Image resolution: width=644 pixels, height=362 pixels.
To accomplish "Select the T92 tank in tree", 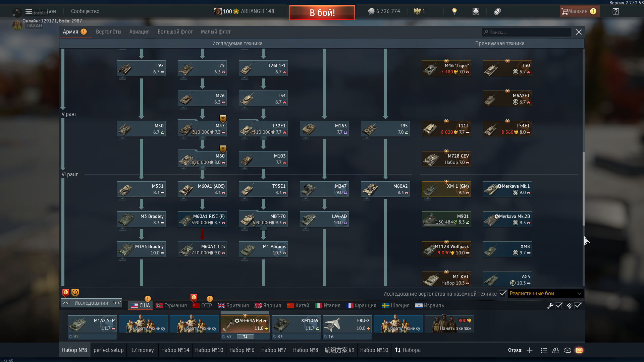I will click(x=141, y=68).
